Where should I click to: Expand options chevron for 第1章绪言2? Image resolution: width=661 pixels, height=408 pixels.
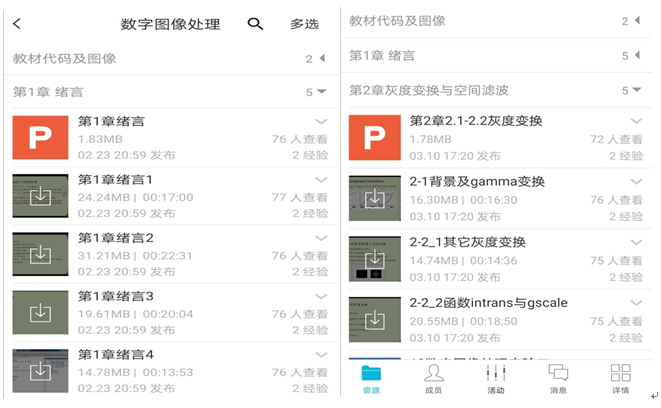point(321,238)
